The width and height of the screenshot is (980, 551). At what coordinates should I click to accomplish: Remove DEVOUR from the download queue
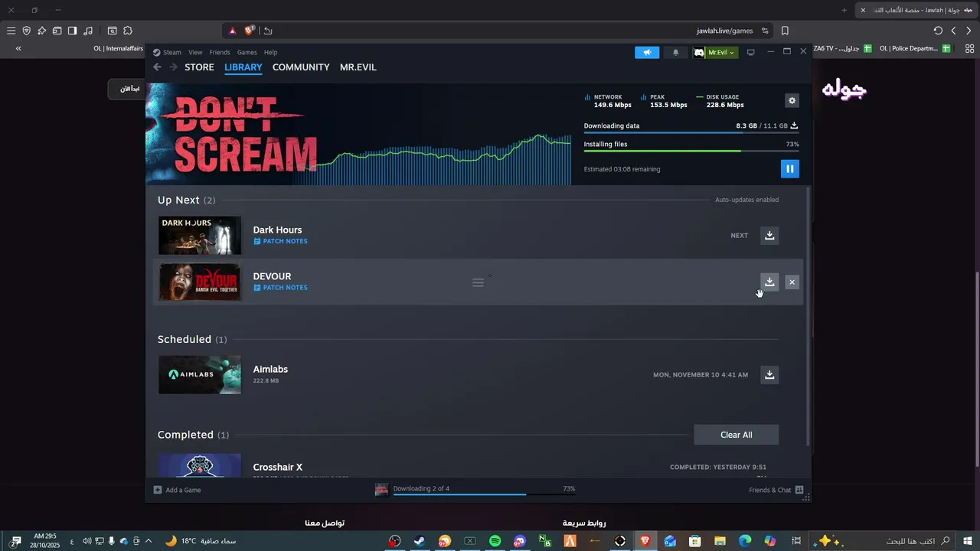pos(792,282)
